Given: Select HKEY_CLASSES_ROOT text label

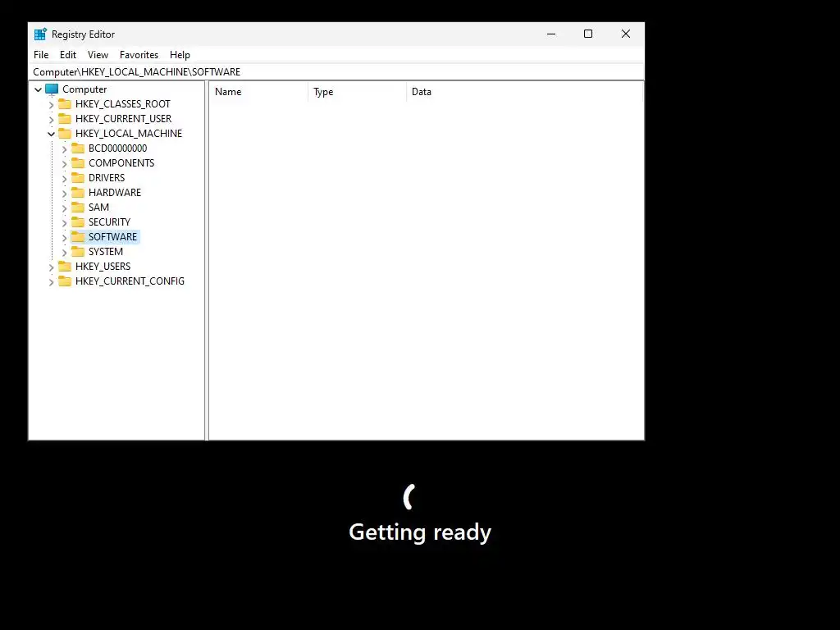Looking at the screenshot, I should pyautogui.click(x=123, y=104).
